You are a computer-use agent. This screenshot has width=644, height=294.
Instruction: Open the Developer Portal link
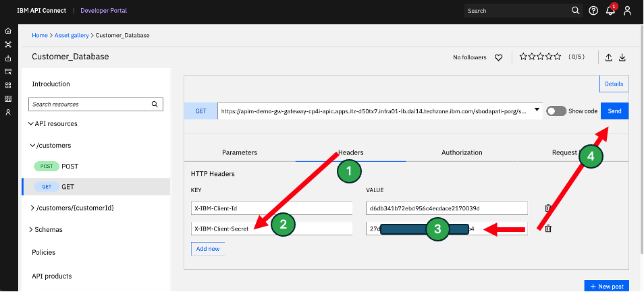point(103,11)
